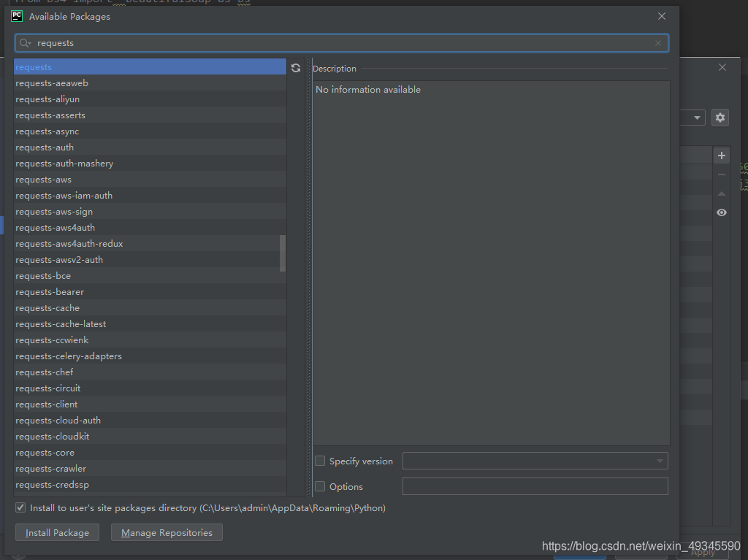748x560 pixels.
Task: Click the search magnifier icon in search field
Action: pyautogui.click(x=25, y=43)
